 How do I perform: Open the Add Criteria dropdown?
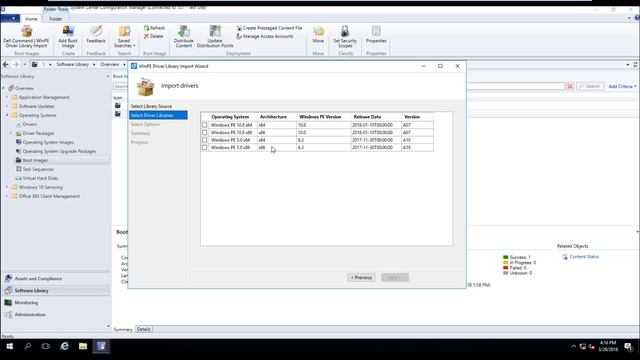click(622, 86)
